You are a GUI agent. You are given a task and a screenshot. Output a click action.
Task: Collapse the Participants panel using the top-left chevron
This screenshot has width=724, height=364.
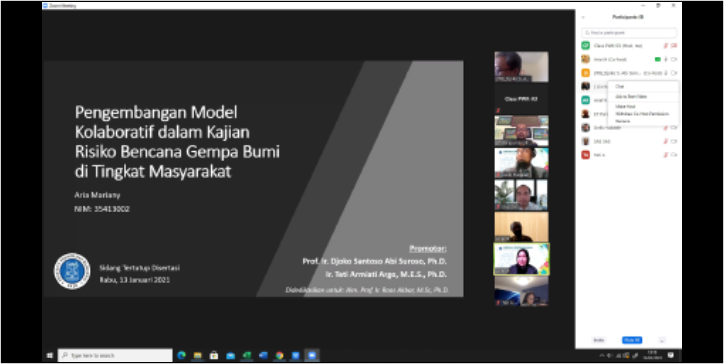[583, 17]
